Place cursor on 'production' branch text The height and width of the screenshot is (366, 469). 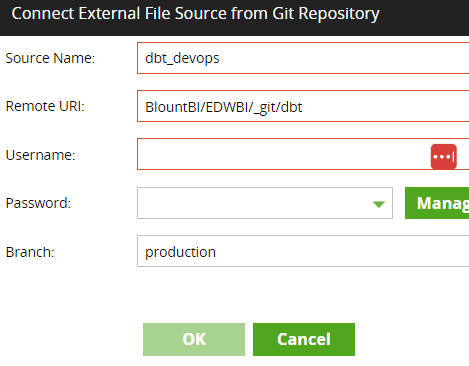pyautogui.click(x=180, y=252)
